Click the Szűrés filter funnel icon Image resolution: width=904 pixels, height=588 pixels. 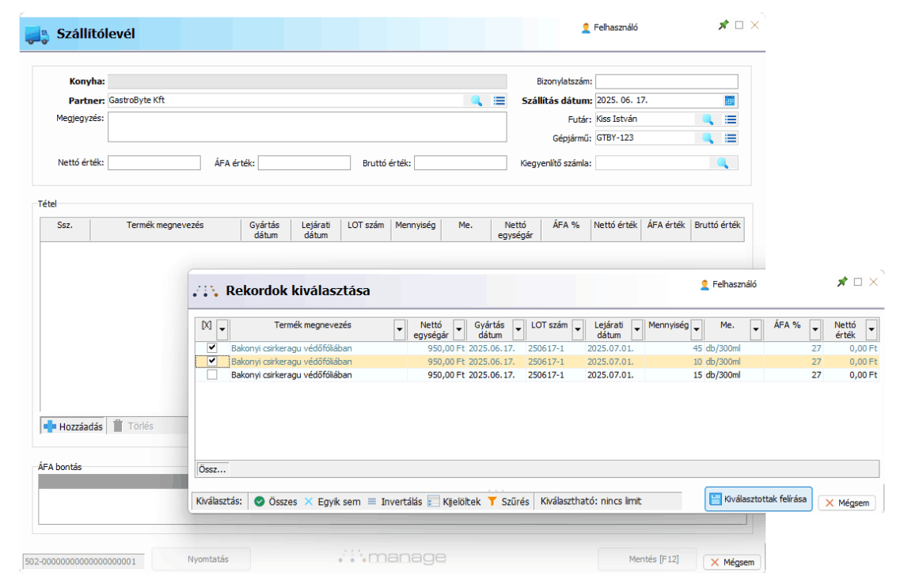tap(492, 502)
